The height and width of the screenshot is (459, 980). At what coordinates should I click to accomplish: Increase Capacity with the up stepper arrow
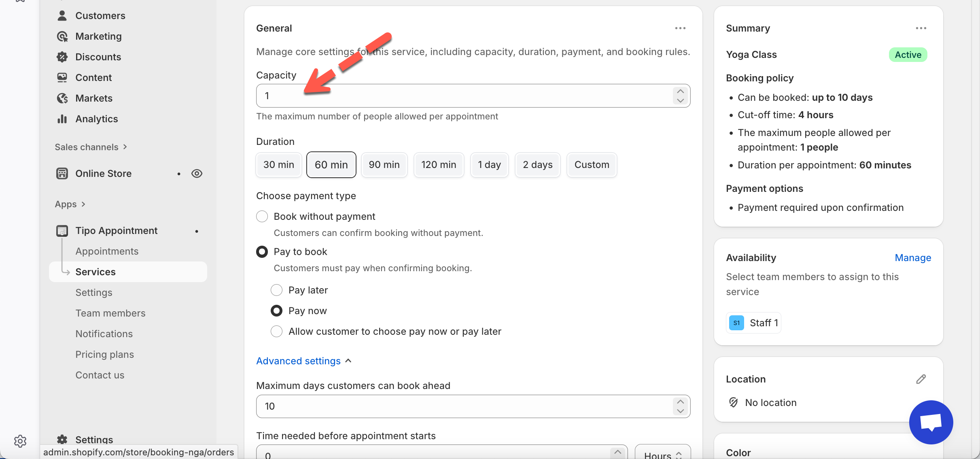[x=680, y=91]
